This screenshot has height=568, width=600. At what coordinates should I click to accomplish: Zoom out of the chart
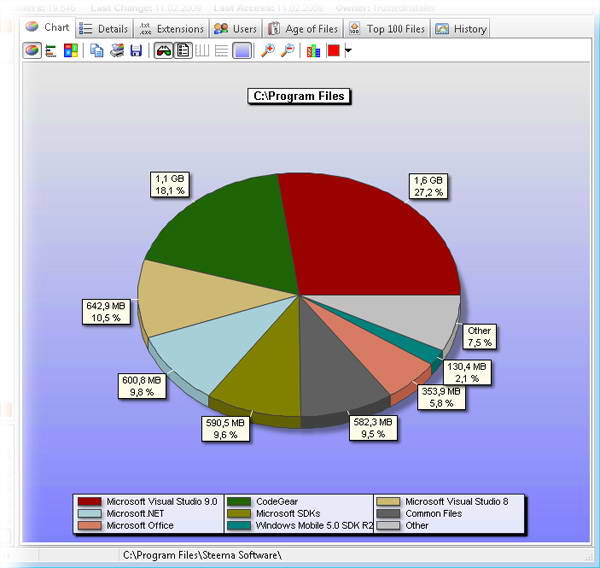[x=287, y=51]
